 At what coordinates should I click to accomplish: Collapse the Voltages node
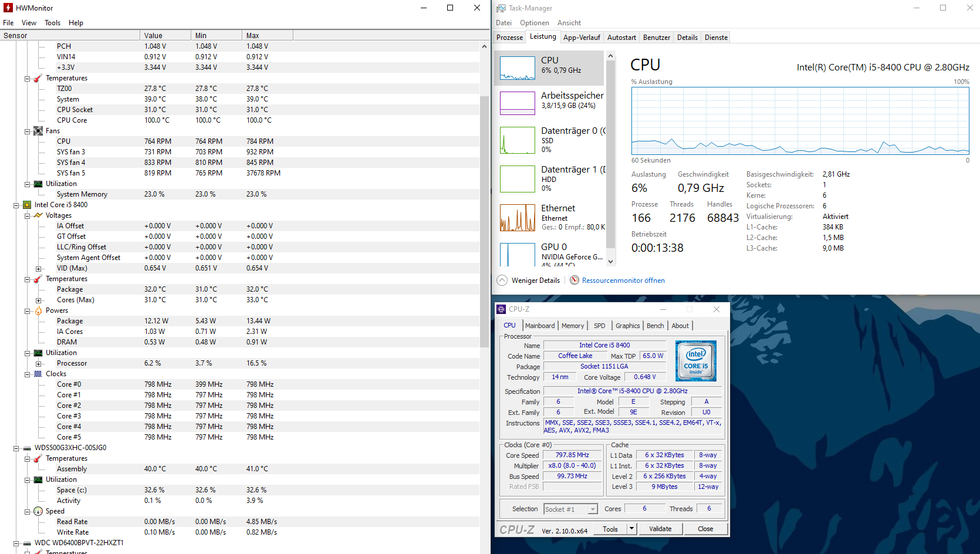pos(28,216)
